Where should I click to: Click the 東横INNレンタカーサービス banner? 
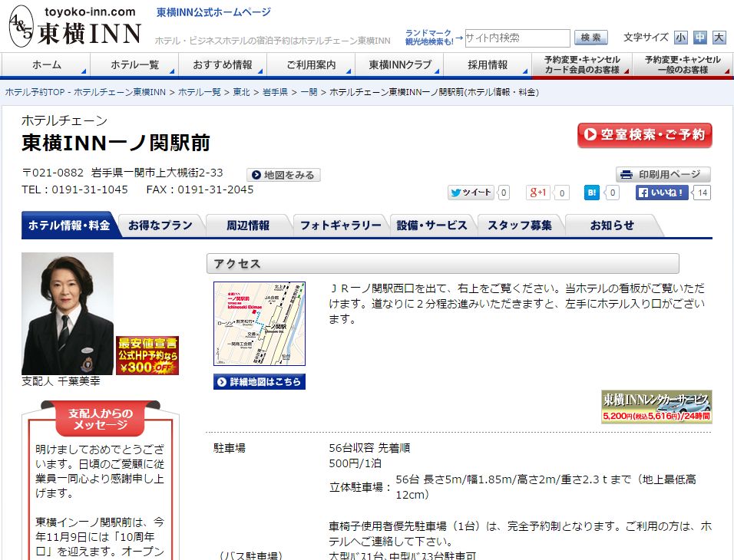[656, 407]
